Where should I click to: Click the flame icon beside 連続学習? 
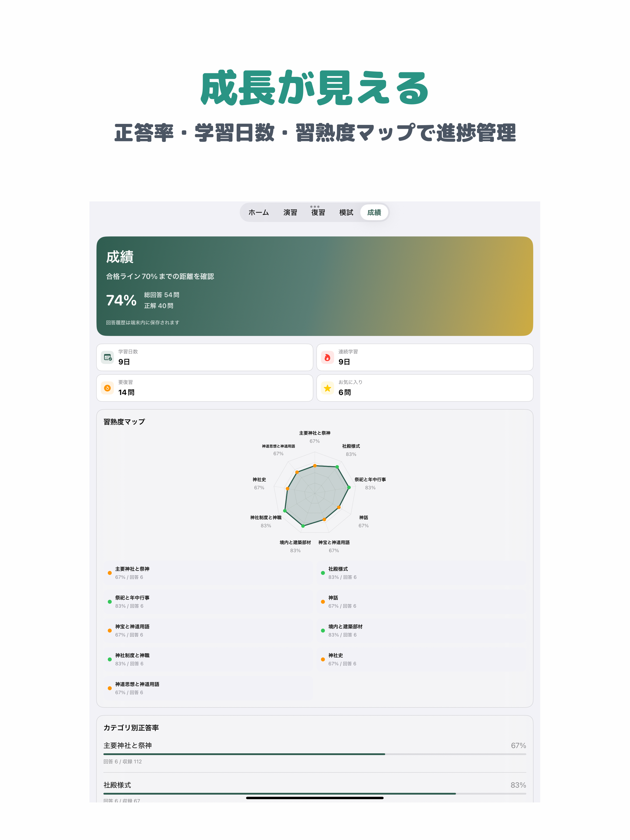pos(327,357)
